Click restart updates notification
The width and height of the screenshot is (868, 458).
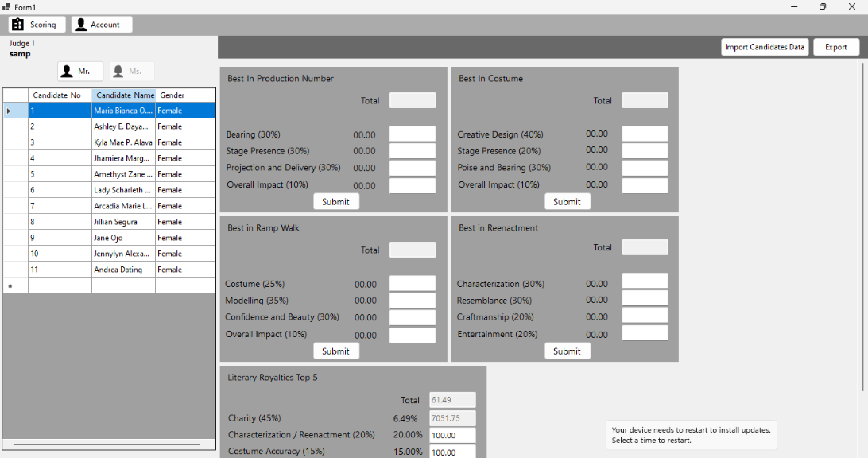[x=691, y=435]
